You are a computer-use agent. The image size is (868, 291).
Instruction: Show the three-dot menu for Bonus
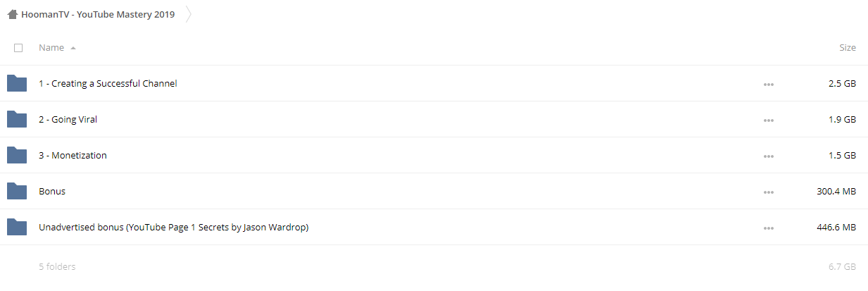tap(768, 192)
